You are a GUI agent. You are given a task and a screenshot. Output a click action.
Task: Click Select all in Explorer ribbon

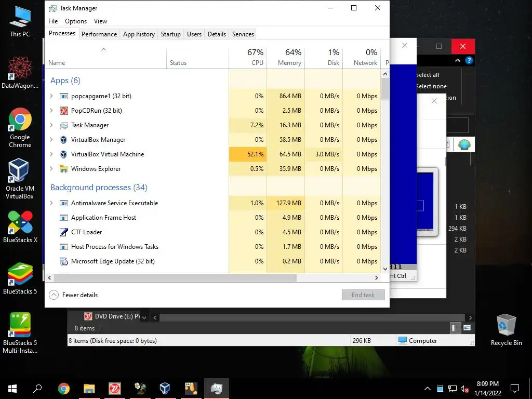click(428, 75)
